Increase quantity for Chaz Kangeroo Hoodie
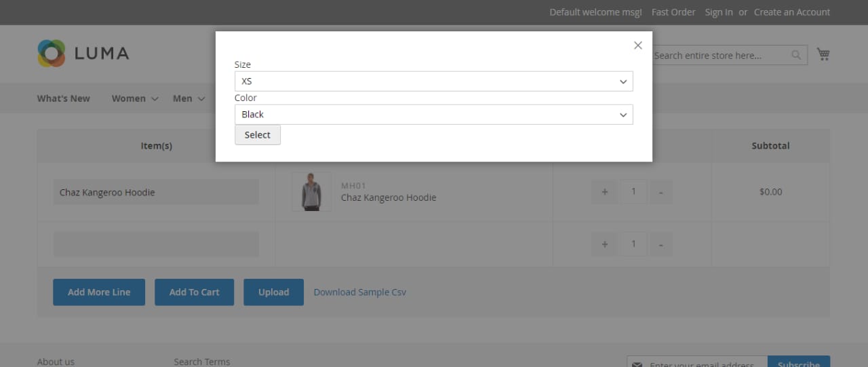The height and width of the screenshot is (367, 868). coord(604,192)
